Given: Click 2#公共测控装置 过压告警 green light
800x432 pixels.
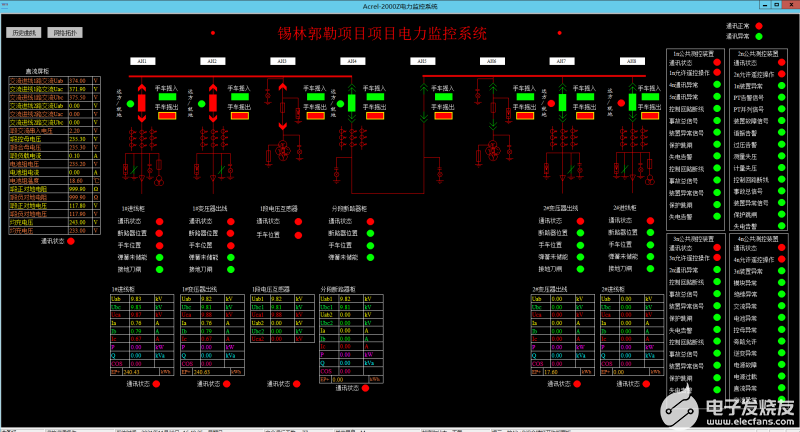Looking at the screenshot, I should pos(781,145).
